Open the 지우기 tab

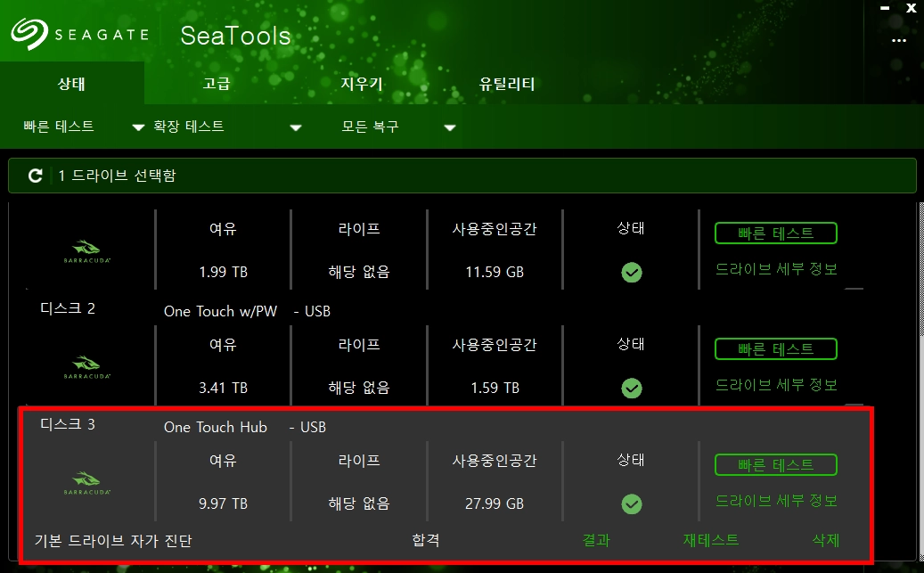coord(361,84)
